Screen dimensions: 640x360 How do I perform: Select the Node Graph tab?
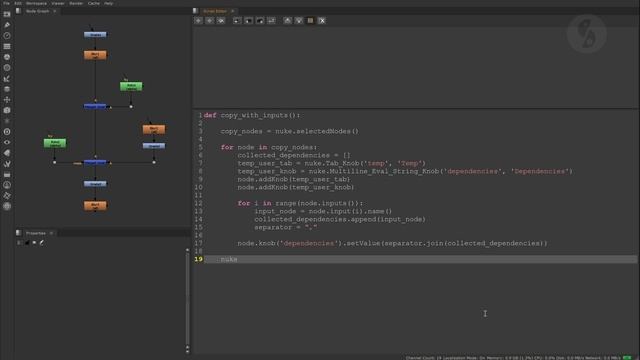(x=38, y=11)
